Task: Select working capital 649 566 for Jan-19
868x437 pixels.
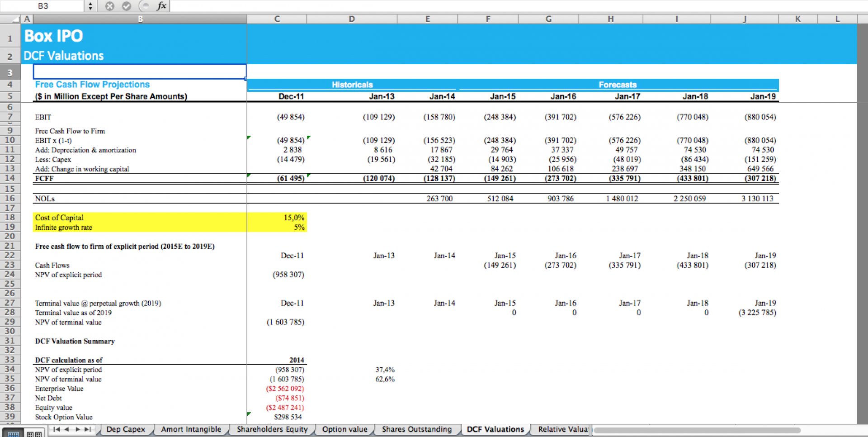Action: 760,169
